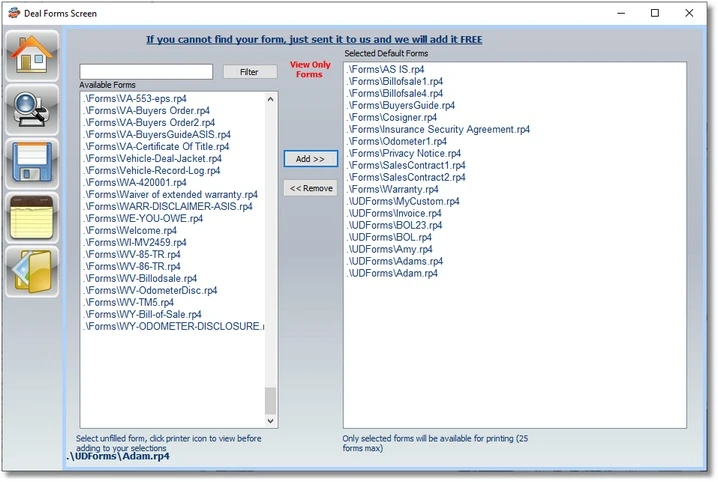
Task: Select .\Forms\Odometer1.rp4 in selected list
Action: point(397,141)
